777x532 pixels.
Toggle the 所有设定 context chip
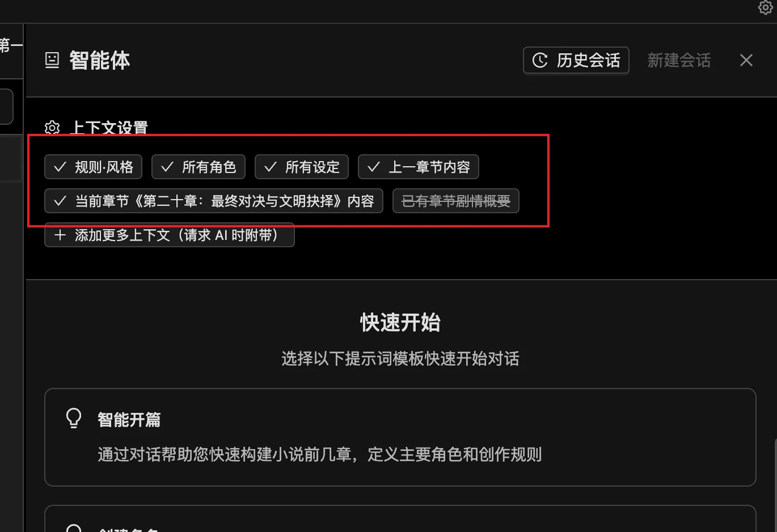(302, 167)
